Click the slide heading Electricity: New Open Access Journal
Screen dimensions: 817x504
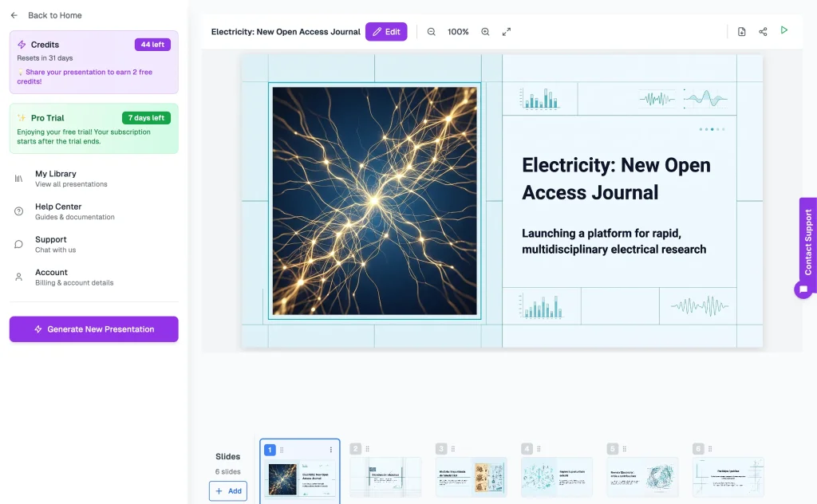point(617,179)
